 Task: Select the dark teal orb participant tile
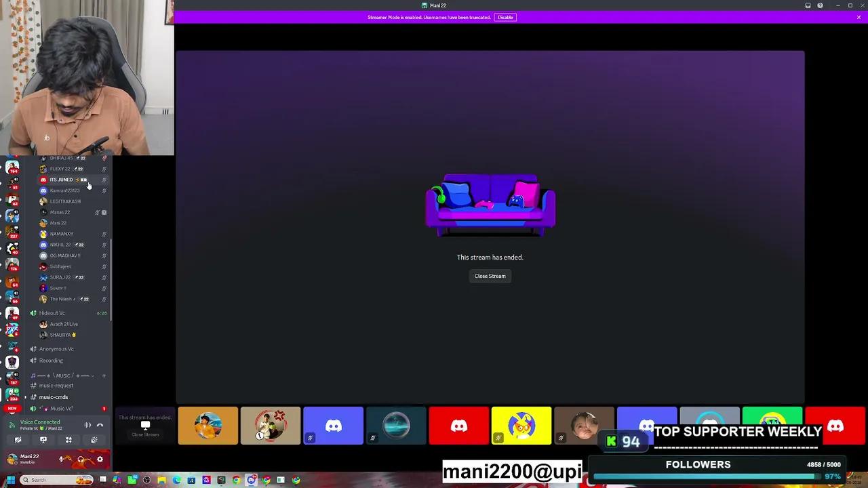396,426
